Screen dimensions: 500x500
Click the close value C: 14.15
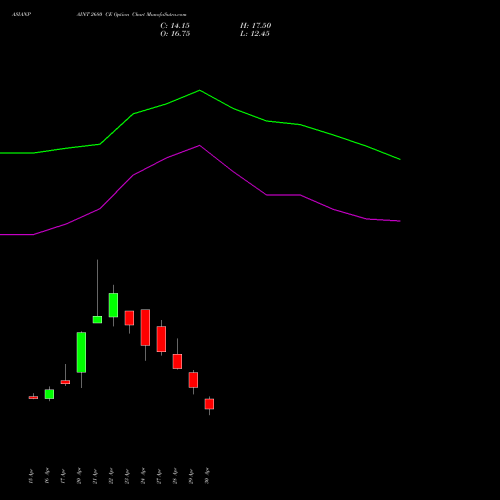[175, 26]
